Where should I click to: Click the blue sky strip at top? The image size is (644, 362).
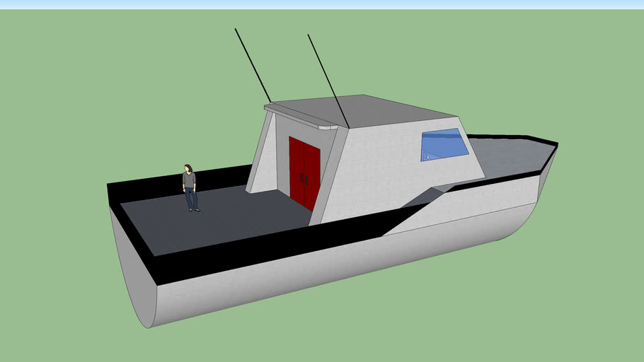tap(322, 4)
